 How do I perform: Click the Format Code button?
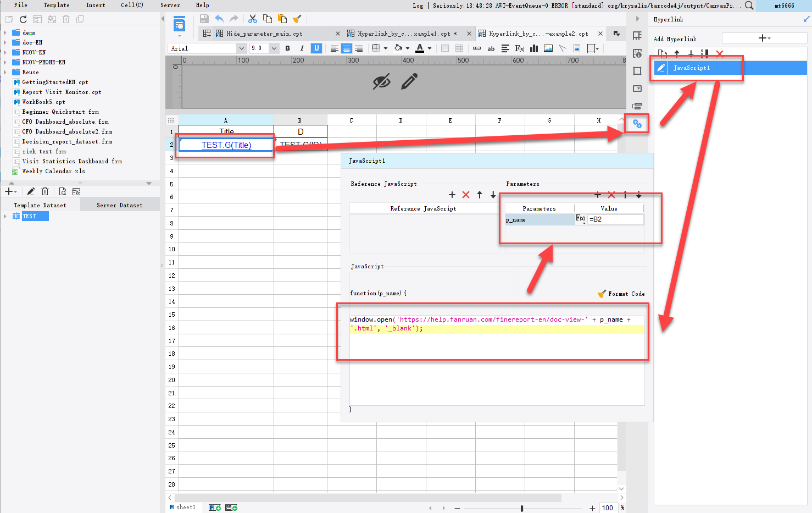click(x=621, y=294)
